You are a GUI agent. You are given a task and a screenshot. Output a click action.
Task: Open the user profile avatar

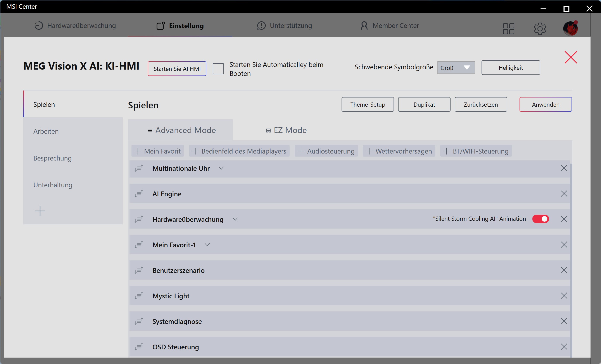click(570, 28)
